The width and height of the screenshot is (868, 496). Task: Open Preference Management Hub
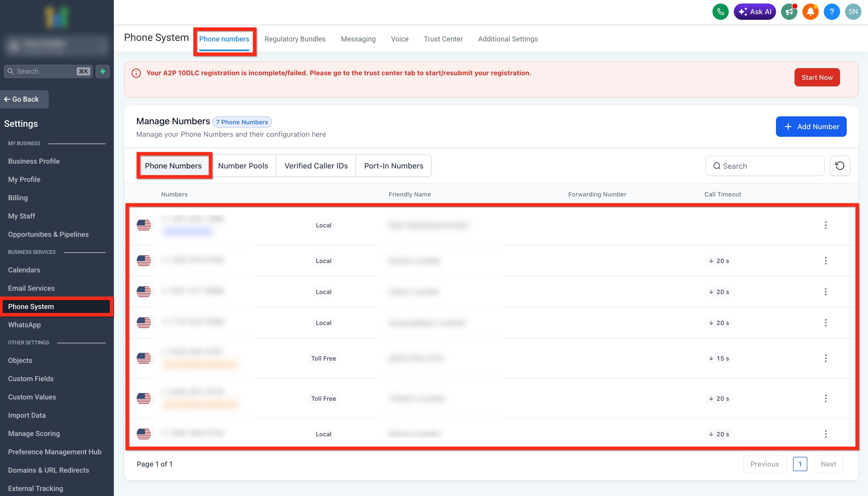coord(55,452)
